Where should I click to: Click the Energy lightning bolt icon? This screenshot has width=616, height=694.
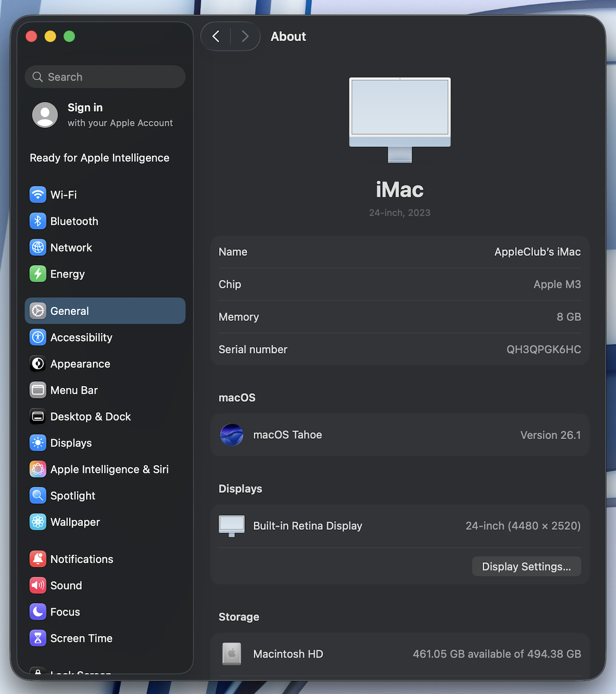tap(37, 274)
